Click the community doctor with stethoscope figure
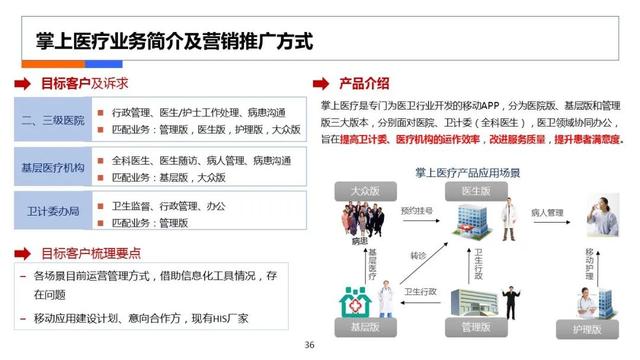The image size is (640, 360). (385, 299)
